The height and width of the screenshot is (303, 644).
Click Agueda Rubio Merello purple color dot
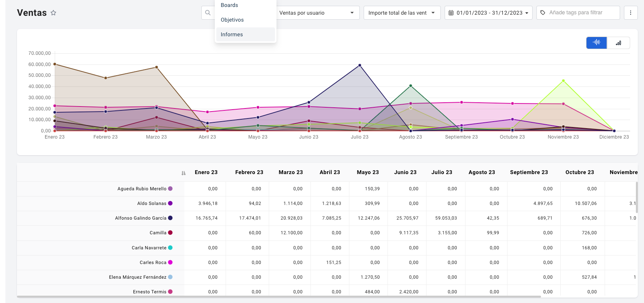[170, 189]
